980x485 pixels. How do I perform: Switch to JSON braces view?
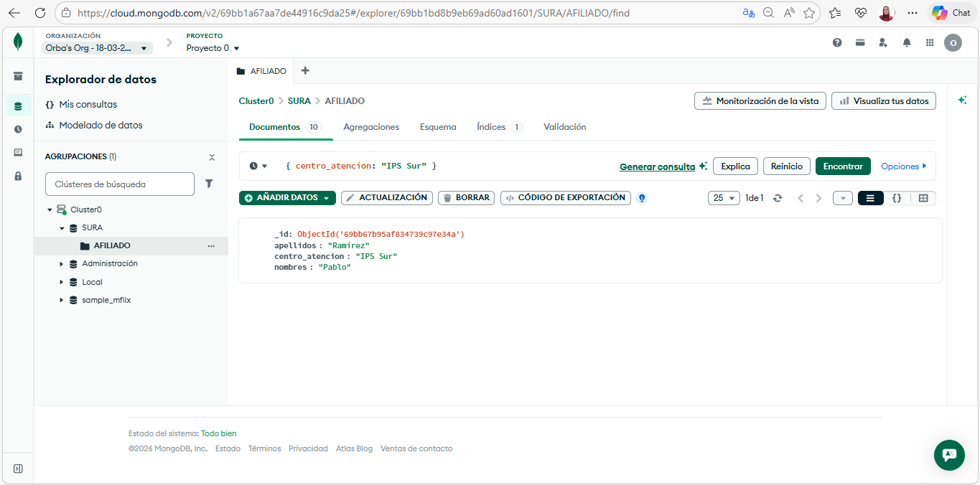(897, 198)
